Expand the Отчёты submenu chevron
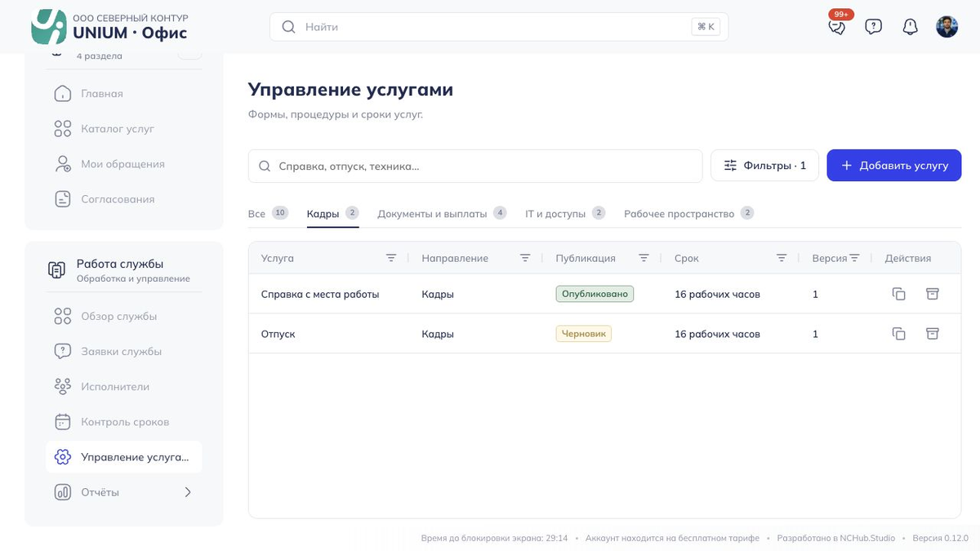The width and height of the screenshot is (980, 551). point(188,492)
